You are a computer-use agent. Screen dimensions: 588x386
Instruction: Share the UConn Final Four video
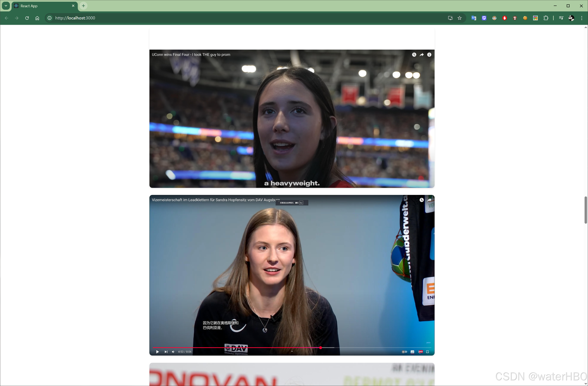[422, 55]
